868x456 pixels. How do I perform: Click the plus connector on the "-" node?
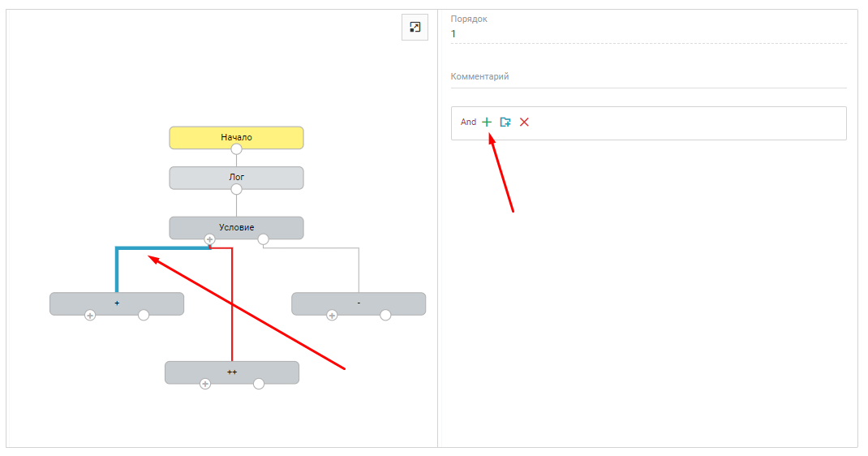332,315
